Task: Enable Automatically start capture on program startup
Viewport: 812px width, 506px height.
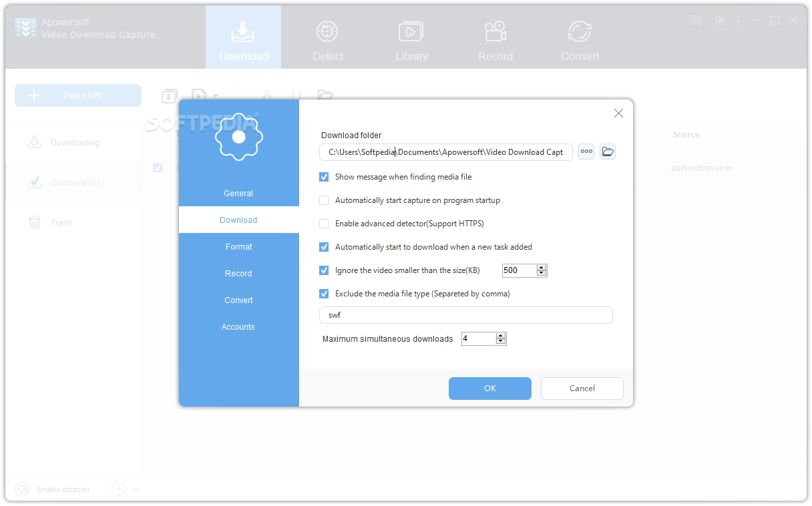Action: [324, 200]
